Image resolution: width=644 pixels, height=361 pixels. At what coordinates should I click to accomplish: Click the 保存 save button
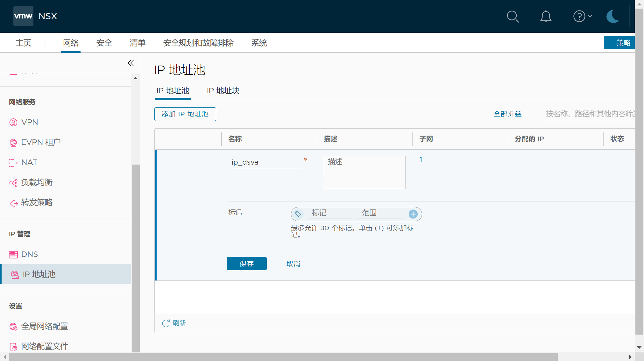point(246,264)
